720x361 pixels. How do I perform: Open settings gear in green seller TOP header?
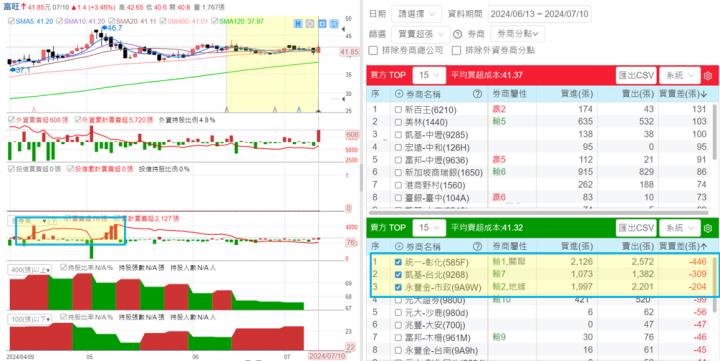pos(708,227)
